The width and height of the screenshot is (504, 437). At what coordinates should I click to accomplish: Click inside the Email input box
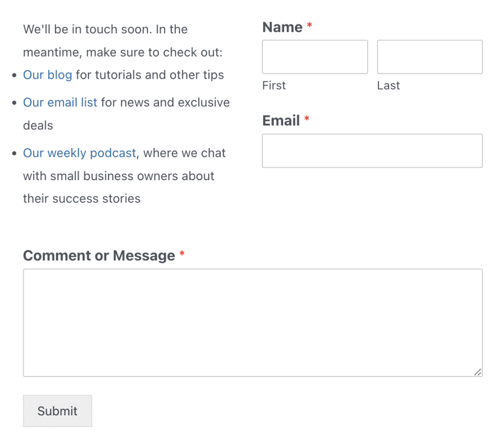(x=372, y=151)
